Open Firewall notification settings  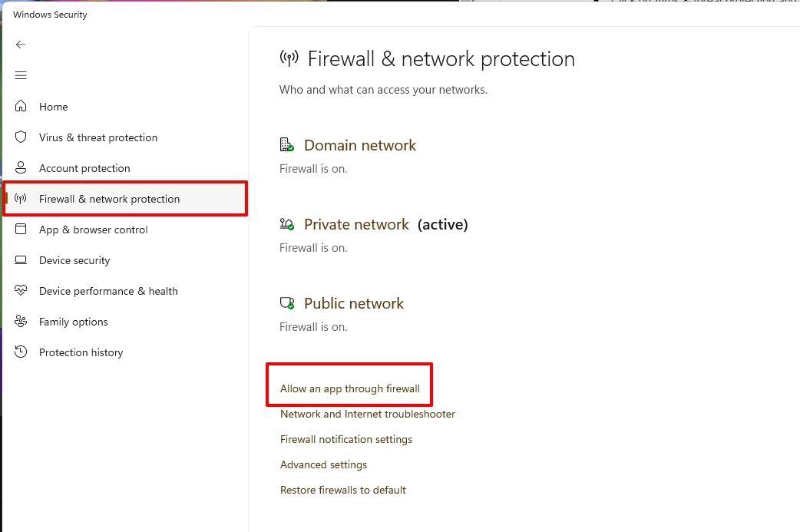346,440
